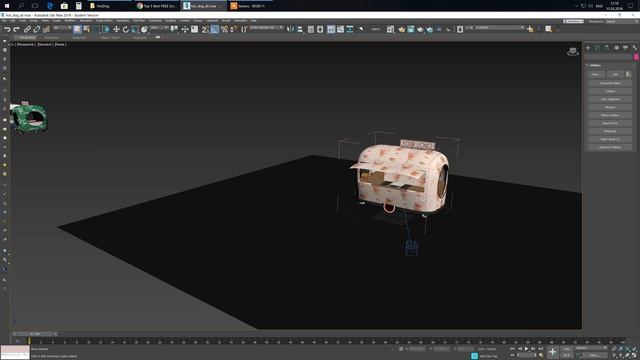Image resolution: width=640 pixels, height=360 pixels.
Task: Open the Selection Filter dropdown
Action: coord(62,28)
